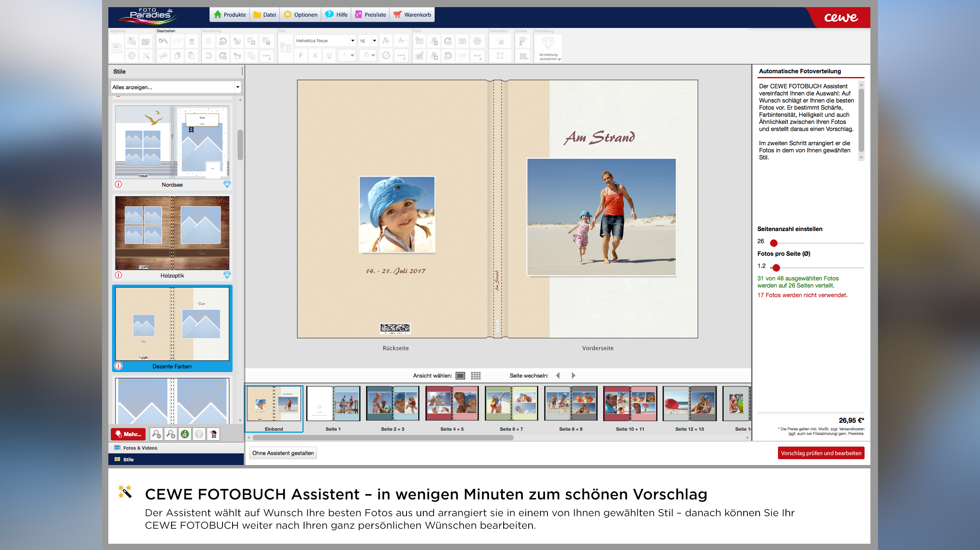Click the next page arrow

point(573,375)
